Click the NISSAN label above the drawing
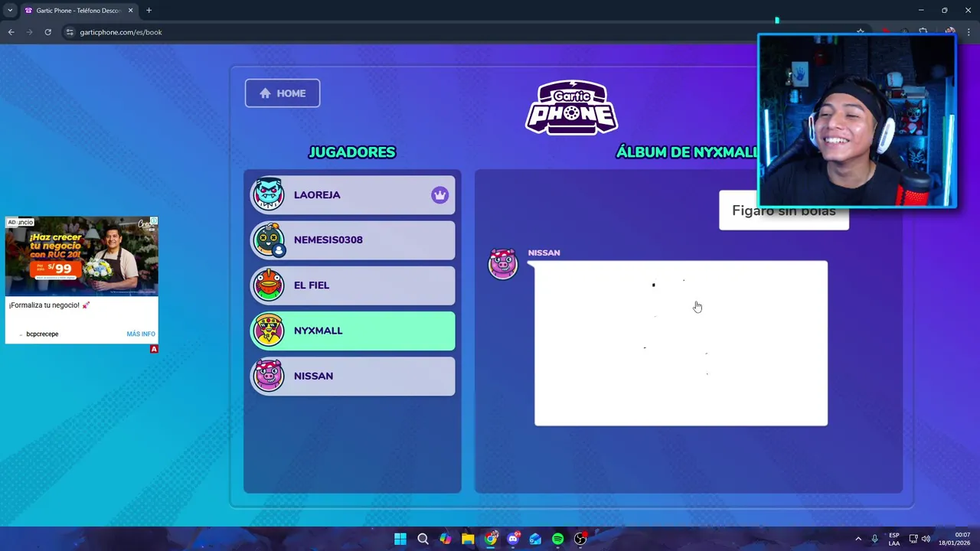 pyautogui.click(x=544, y=253)
